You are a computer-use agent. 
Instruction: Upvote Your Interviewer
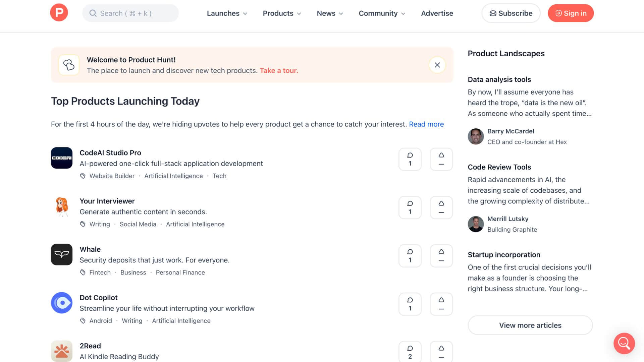click(441, 207)
